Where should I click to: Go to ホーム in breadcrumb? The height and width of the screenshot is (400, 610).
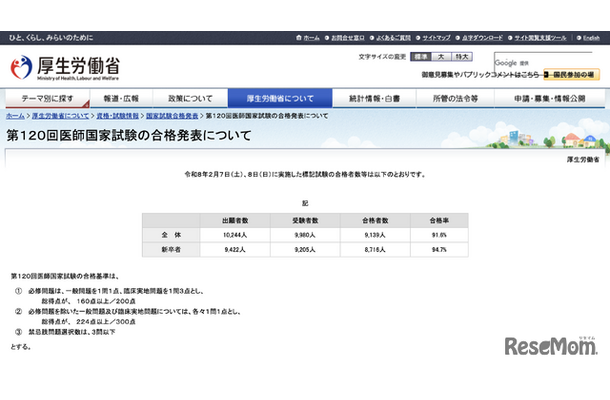pos(16,116)
